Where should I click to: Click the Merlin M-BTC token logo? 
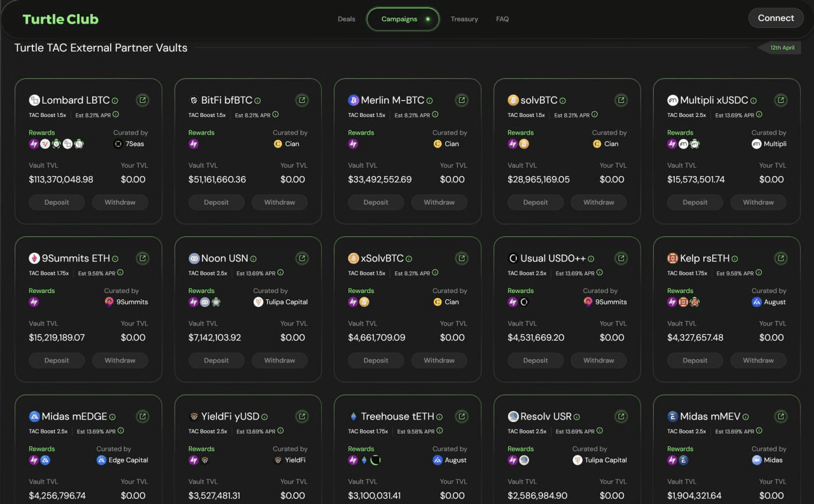click(x=354, y=100)
